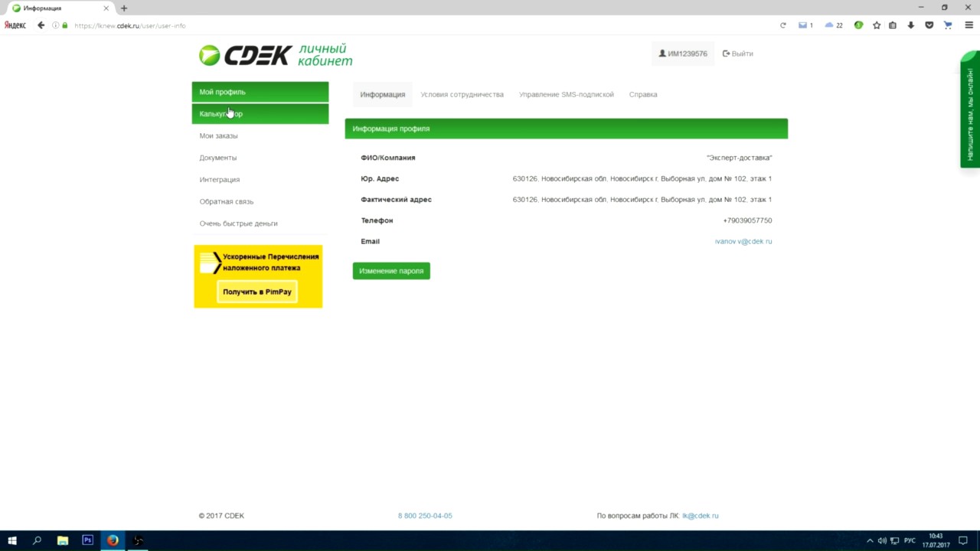Open Мои заказы in the sidebar
The height and width of the screenshot is (551, 980).
click(260, 135)
